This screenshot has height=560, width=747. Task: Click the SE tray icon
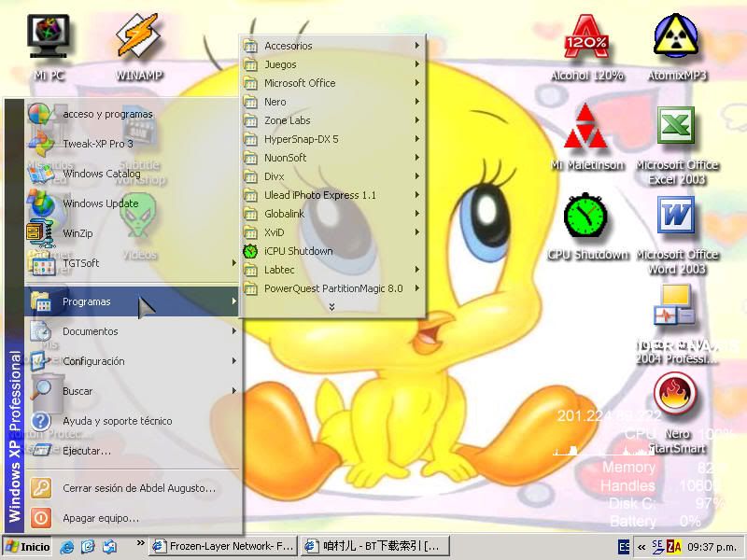pyautogui.click(x=657, y=546)
